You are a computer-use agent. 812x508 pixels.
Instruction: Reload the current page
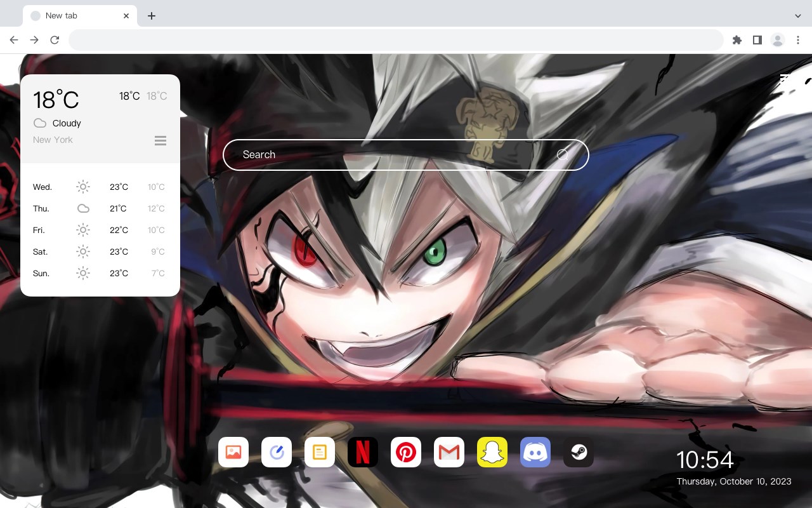(x=55, y=40)
